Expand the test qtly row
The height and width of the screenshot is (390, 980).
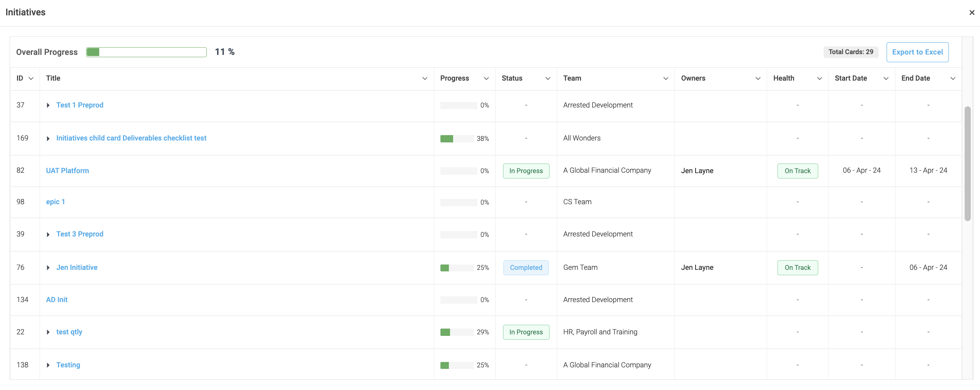point(48,332)
